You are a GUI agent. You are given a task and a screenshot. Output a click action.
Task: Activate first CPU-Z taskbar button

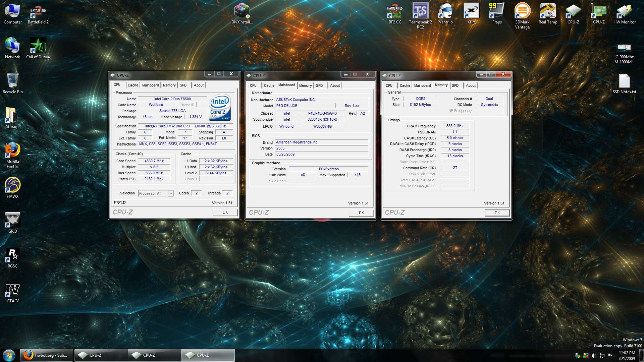click(101, 355)
